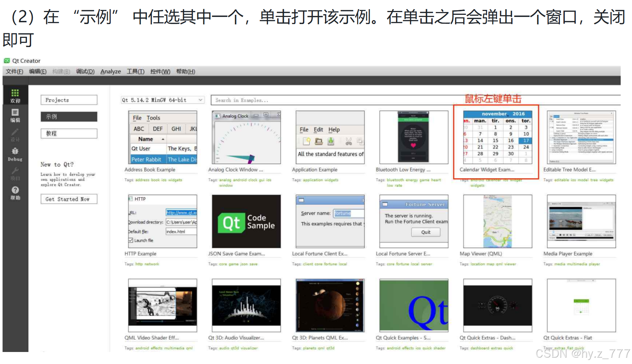
Task: Click the "location" tag under Map Viewer
Action: 478,264
